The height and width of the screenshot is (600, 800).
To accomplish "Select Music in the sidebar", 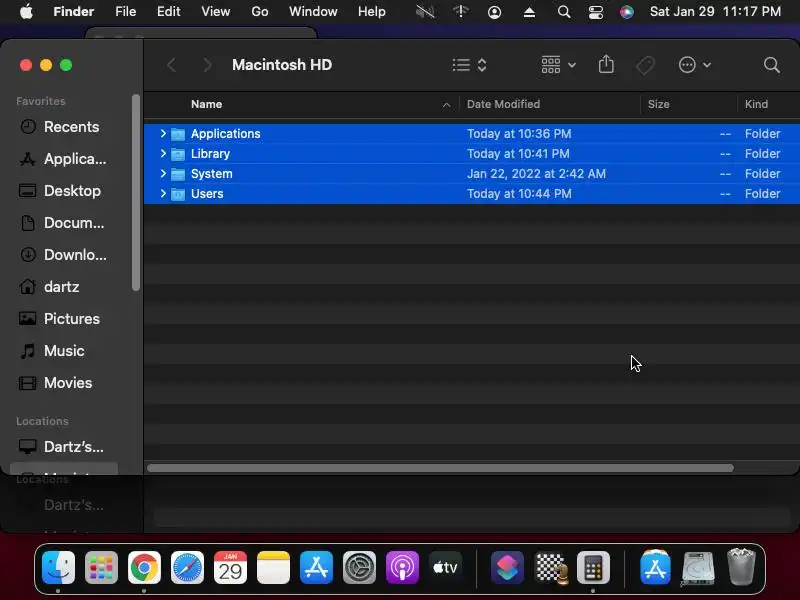I will coord(64,351).
